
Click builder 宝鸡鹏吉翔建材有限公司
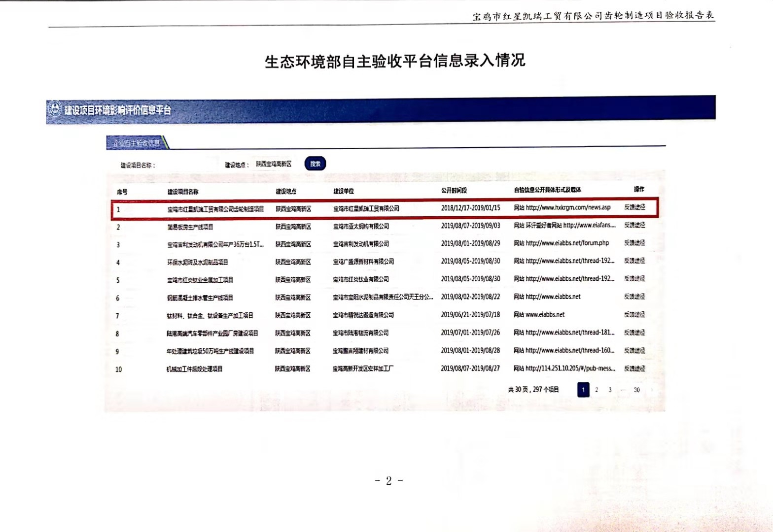[x=361, y=351]
